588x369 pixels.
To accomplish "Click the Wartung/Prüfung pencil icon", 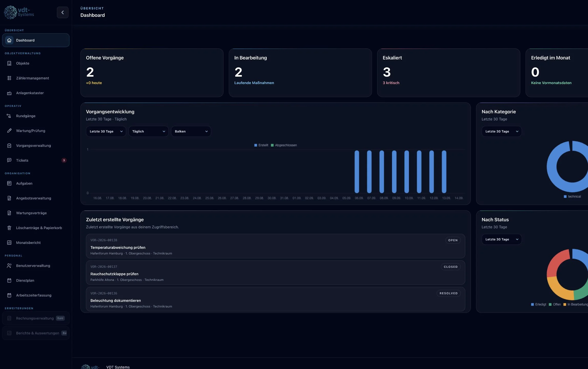I will tap(9, 131).
